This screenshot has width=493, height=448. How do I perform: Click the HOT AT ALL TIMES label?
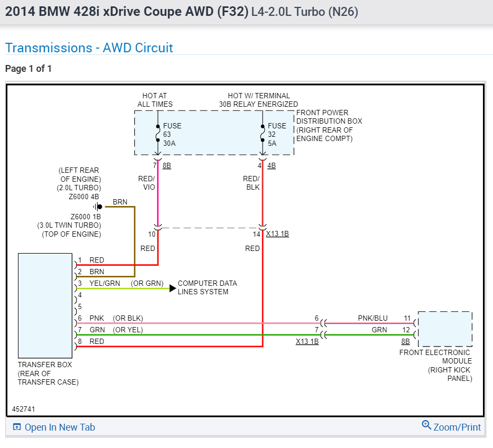(155, 100)
